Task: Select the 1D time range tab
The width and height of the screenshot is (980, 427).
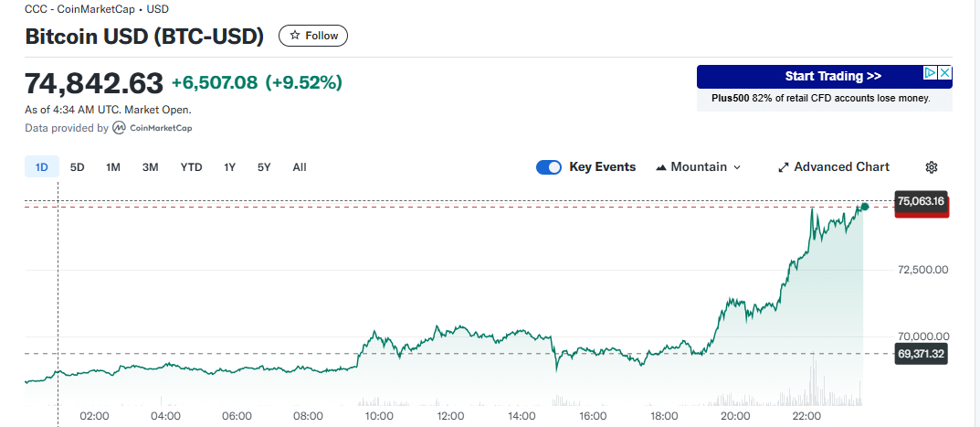Action: 42,167
